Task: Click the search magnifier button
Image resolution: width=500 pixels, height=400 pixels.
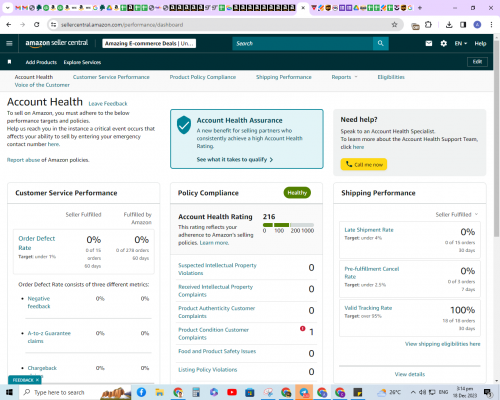Action: [x=381, y=43]
